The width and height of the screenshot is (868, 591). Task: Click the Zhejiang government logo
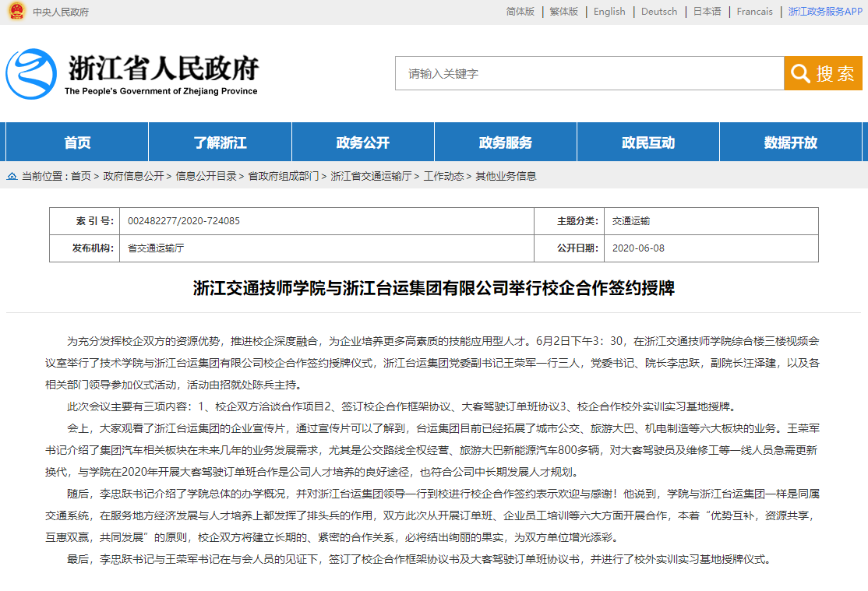(31, 74)
